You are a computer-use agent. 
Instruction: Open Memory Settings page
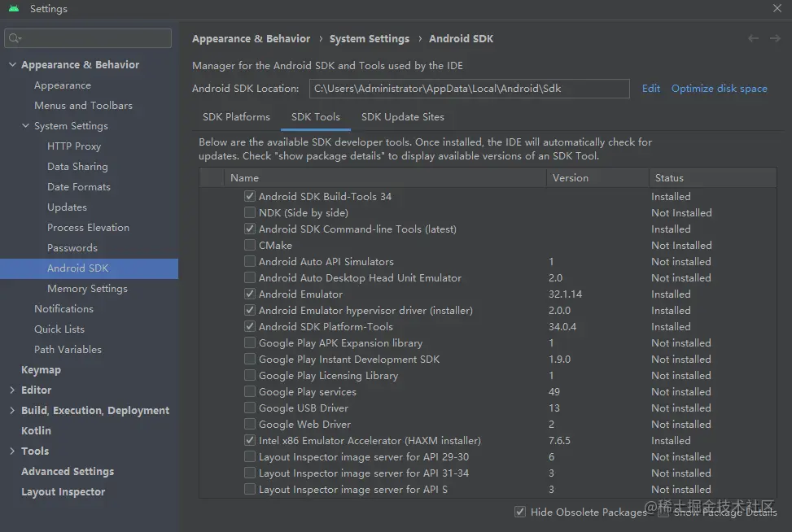point(87,289)
